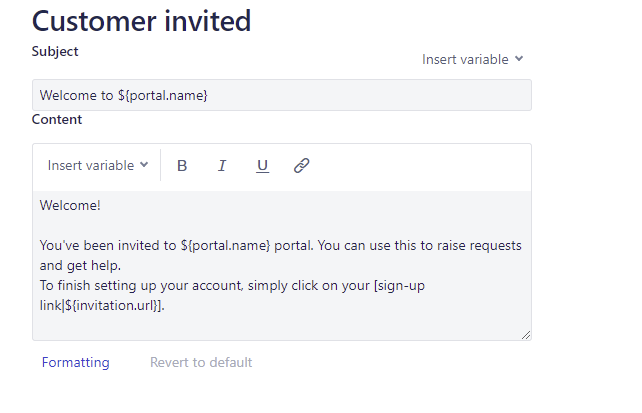Click the Subject label

(x=55, y=51)
